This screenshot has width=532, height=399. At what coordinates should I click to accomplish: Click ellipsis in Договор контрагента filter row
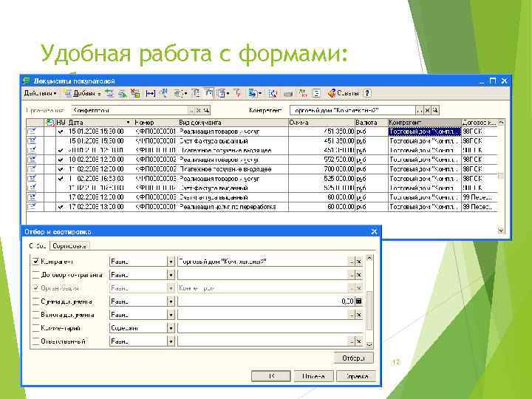tap(352, 275)
